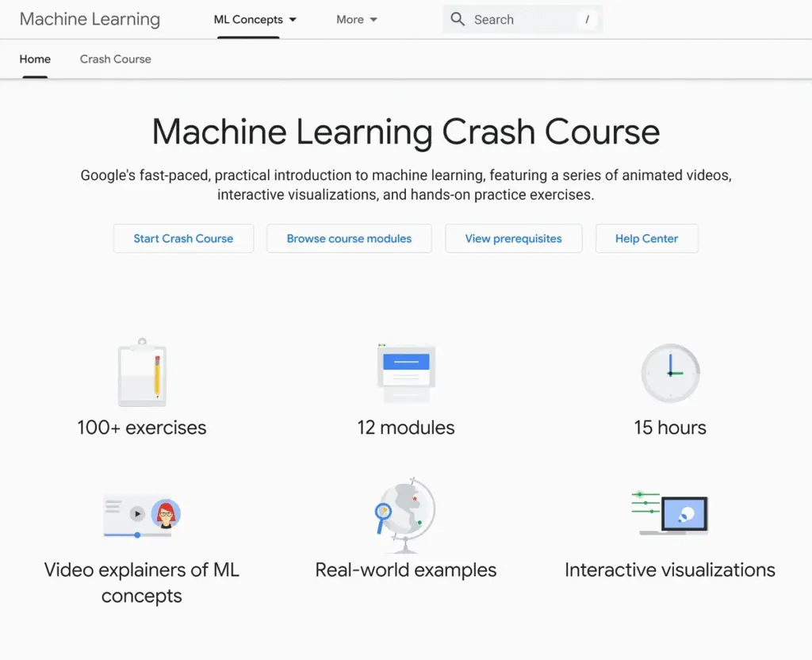Click Browse course modules button
This screenshot has width=812, height=660.
coord(349,238)
